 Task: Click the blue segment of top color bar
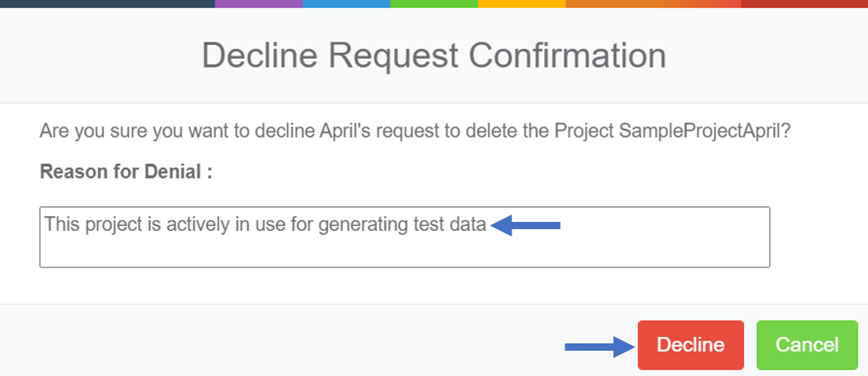tap(346, 3)
